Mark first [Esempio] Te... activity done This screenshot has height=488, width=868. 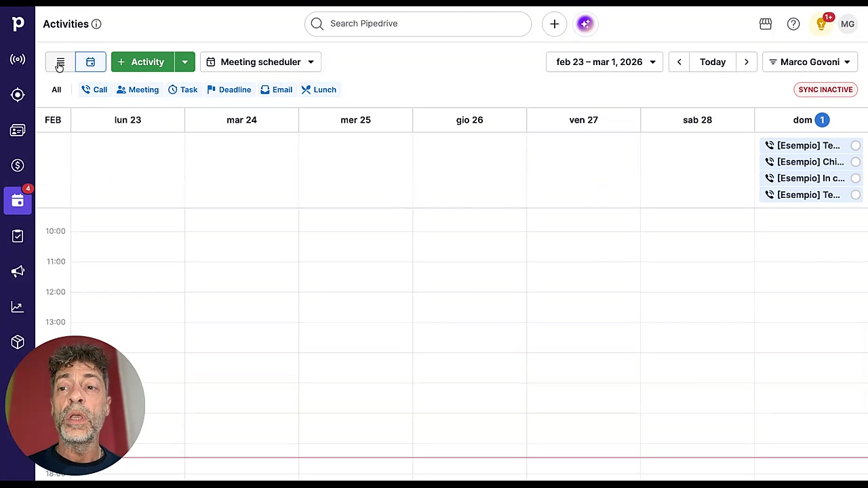[x=856, y=145]
